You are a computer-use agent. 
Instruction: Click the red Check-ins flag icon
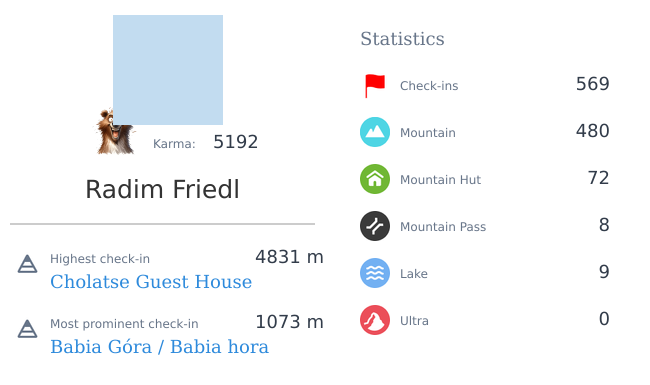tap(375, 86)
